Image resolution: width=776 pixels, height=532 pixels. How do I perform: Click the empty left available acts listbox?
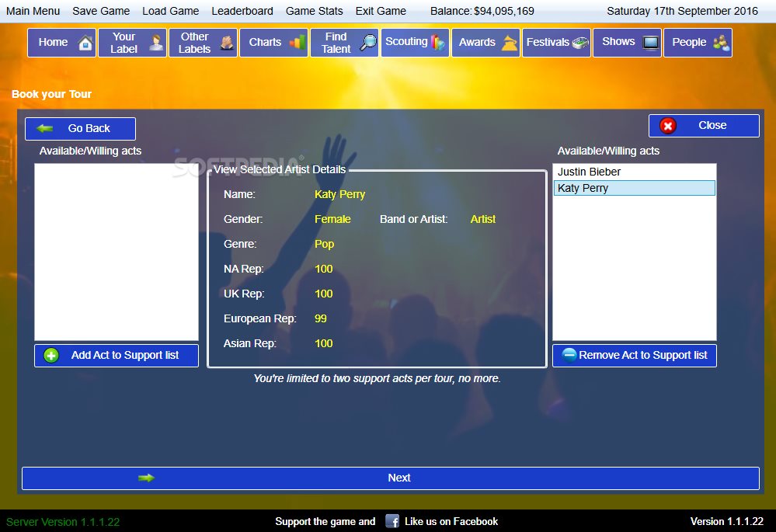(117, 252)
